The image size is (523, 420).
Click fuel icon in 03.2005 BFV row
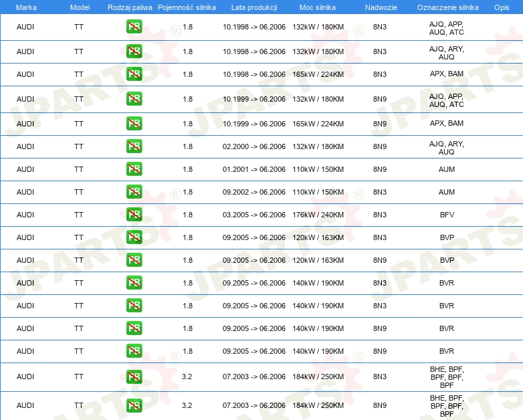point(134,215)
